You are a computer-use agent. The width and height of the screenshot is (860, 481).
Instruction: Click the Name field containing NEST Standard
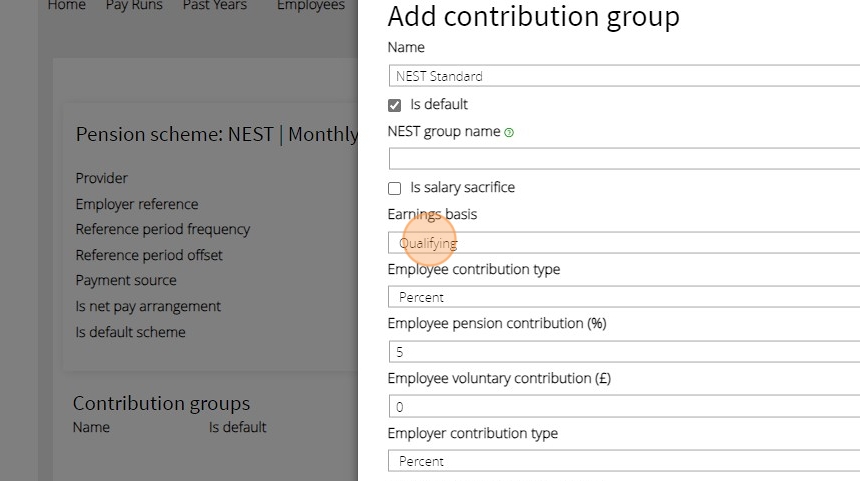pos(624,76)
